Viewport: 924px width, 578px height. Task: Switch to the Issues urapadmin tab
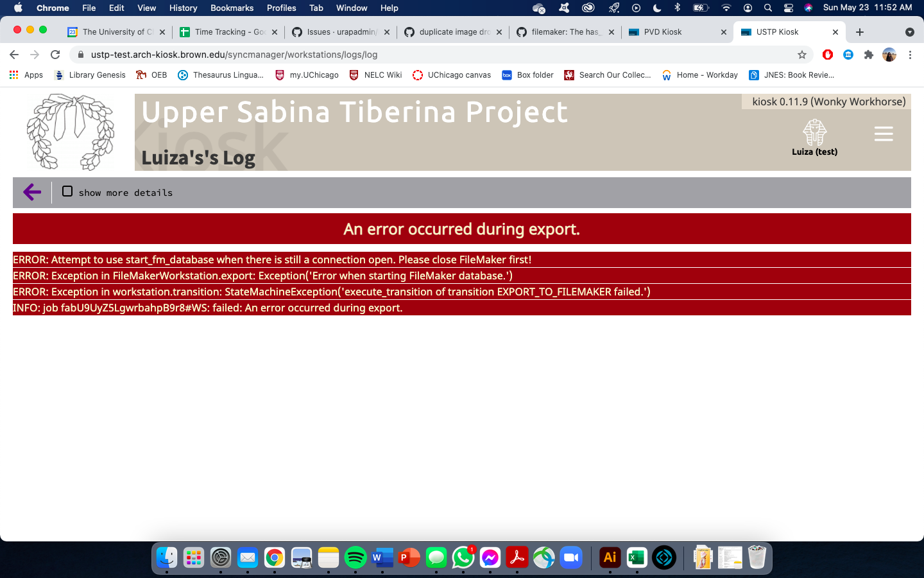(341, 32)
